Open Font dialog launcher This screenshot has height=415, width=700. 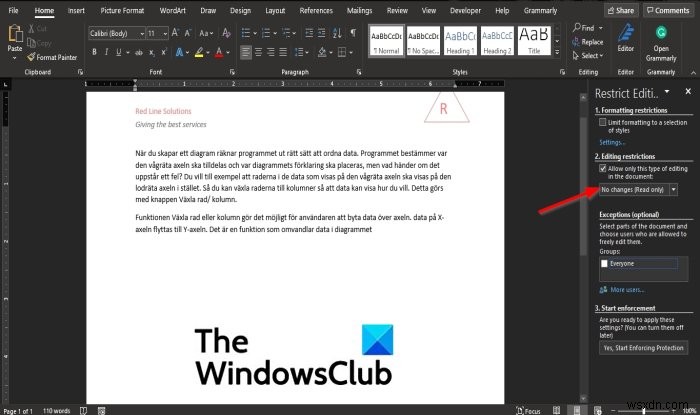(x=232, y=72)
